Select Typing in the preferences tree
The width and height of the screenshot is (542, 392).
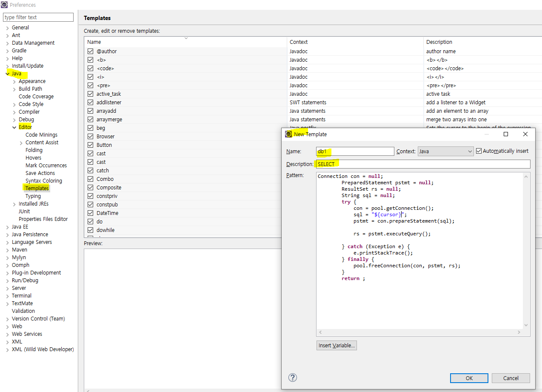click(33, 196)
